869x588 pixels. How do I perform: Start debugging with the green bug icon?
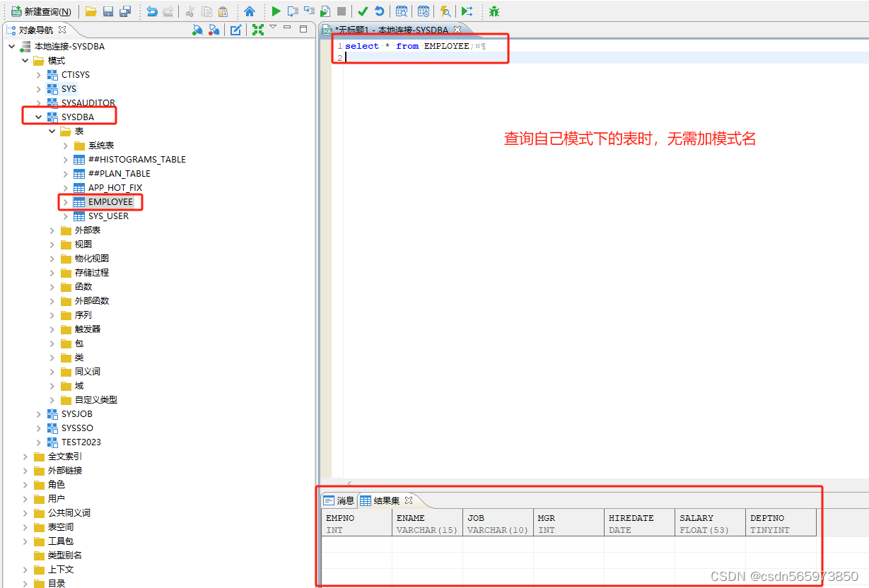(x=493, y=11)
